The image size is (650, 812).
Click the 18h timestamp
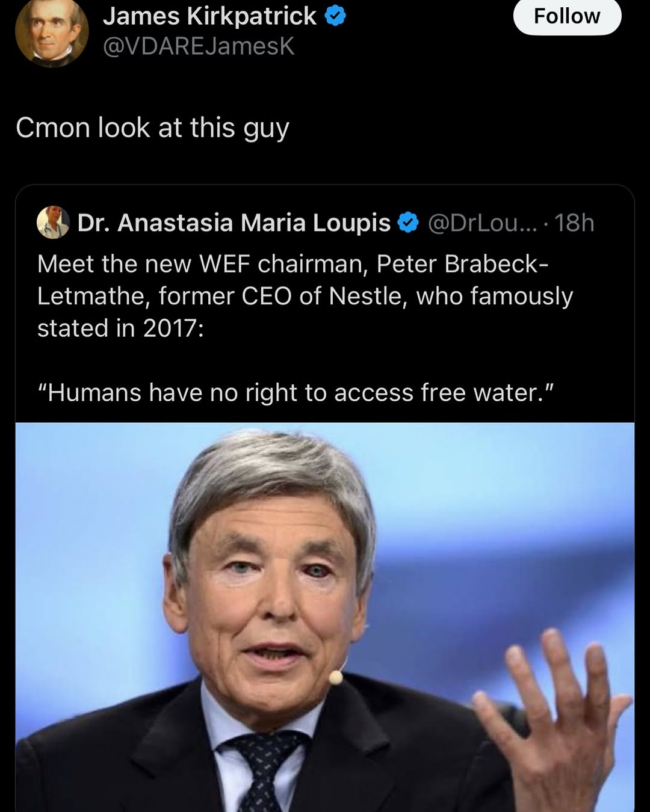(574, 223)
